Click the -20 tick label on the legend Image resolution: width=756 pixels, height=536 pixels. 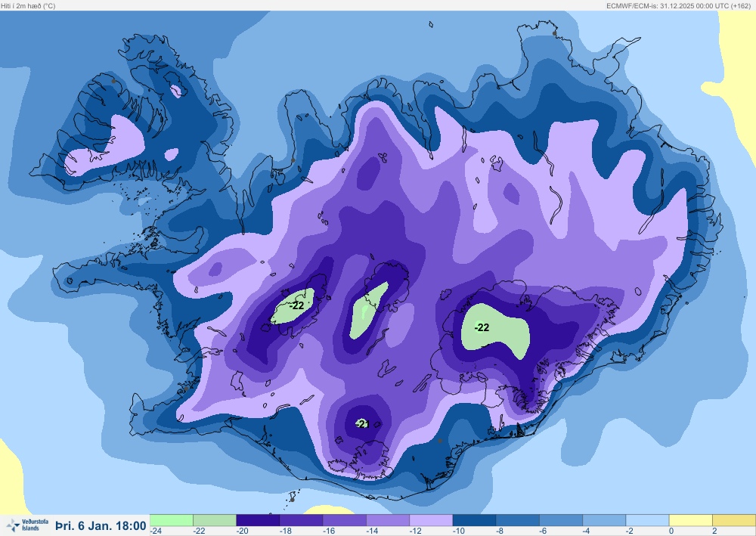243,531
